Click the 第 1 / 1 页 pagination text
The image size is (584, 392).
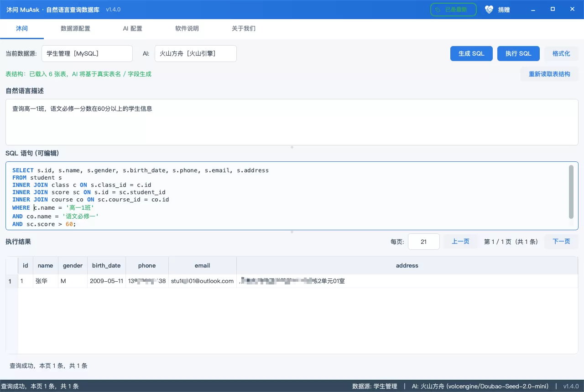click(511, 242)
